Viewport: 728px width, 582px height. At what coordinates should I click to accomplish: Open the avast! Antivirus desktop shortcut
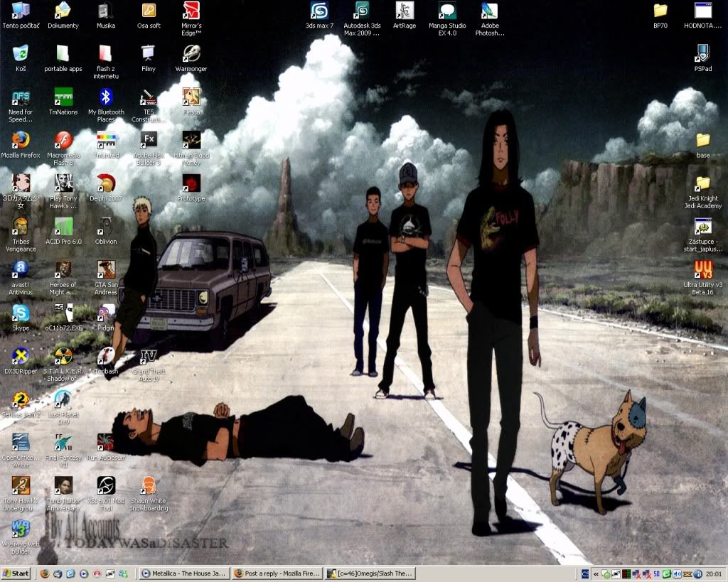click(21, 279)
